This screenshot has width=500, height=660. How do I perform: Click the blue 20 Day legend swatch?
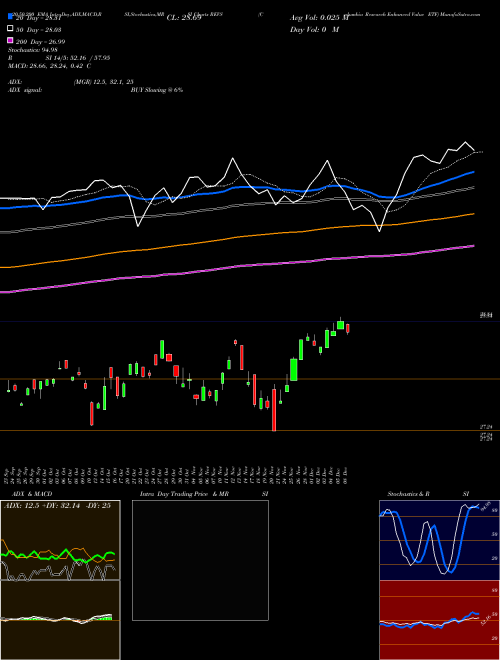coord(11,17)
